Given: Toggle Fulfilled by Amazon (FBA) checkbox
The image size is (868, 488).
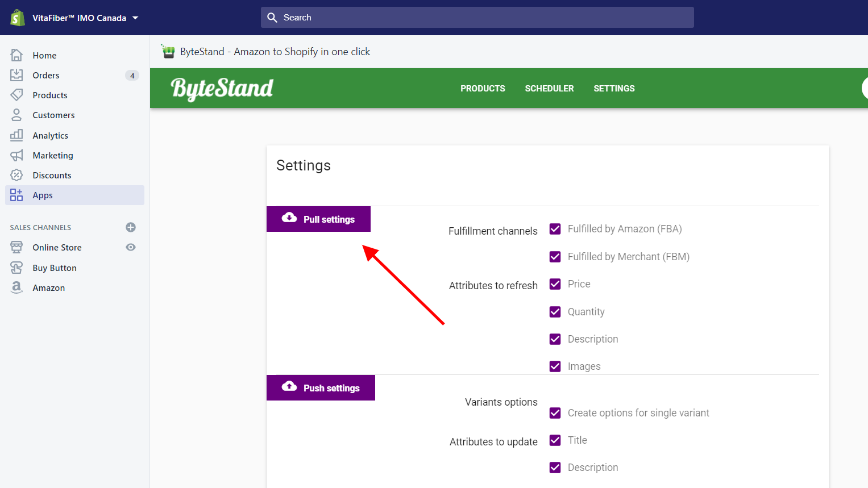Looking at the screenshot, I should [555, 229].
